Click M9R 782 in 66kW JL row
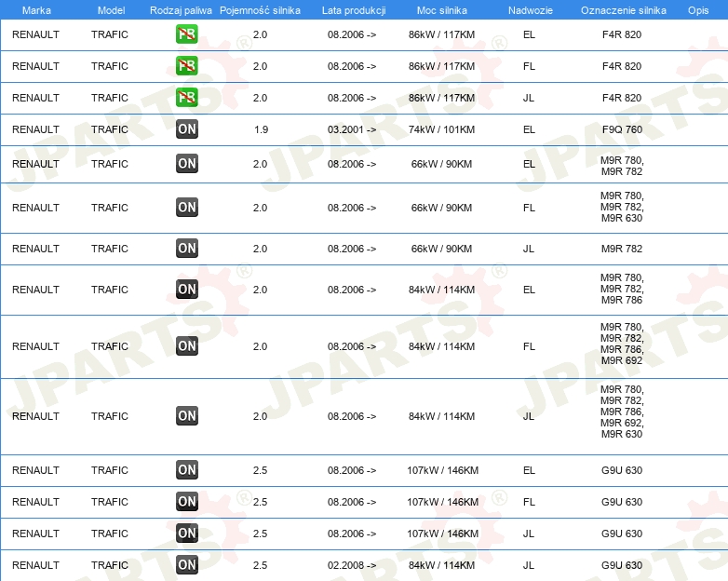This screenshot has height=581, width=728. point(622,249)
